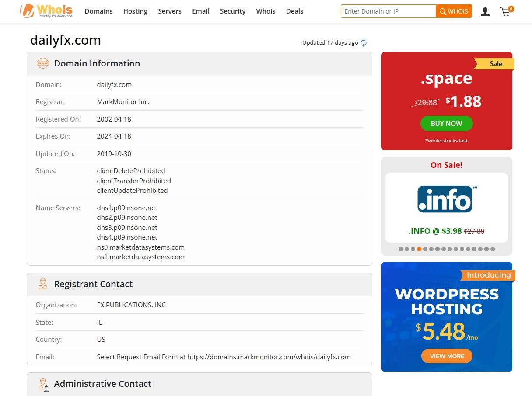Image resolution: width=532 pixels, height=396 pixels.
Task: Click organization 'FX PUBLICATIONS, INC'
Action: coord(131,305)
